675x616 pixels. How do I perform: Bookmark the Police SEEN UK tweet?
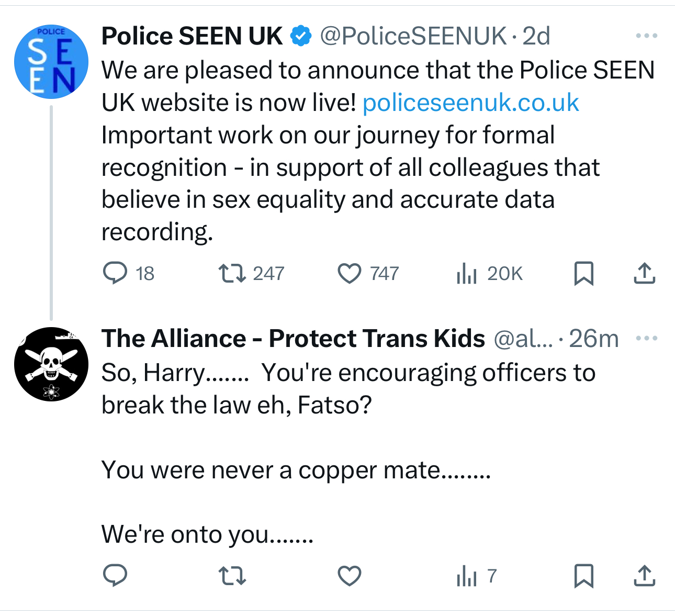point(583,273)
